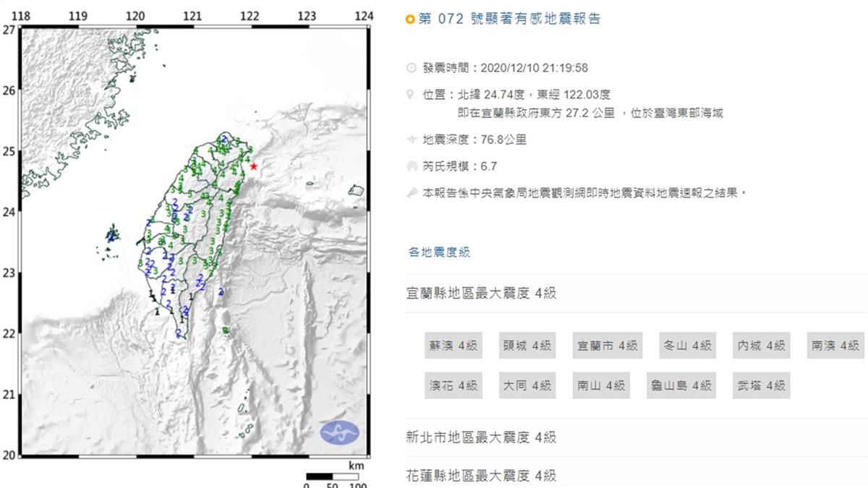868x488 pixels.
Task: Click the weather bureau logo on map
Action: 339,433
